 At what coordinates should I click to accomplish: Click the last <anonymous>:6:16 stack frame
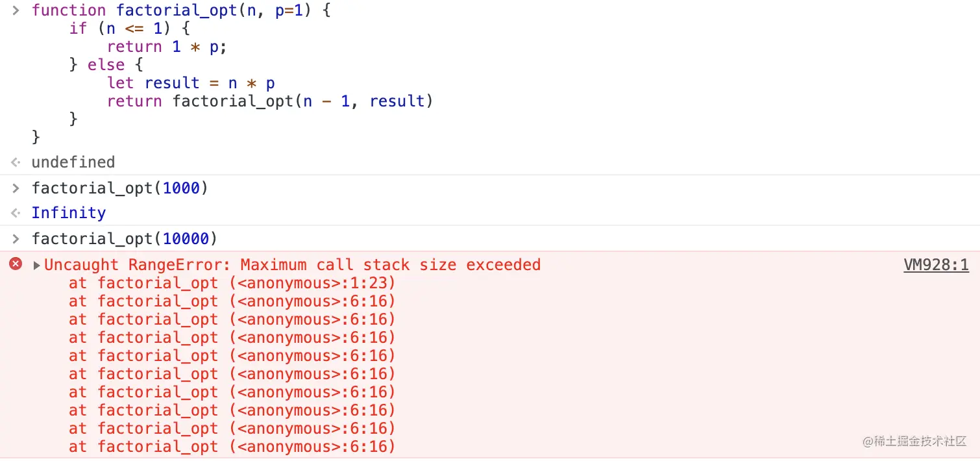[x=312, y=447]
